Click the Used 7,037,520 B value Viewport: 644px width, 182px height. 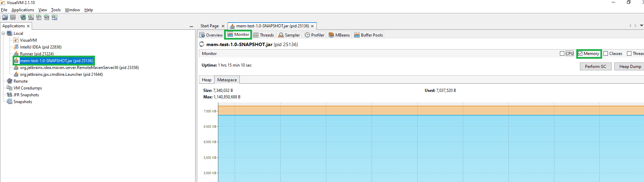click(446, 90)
